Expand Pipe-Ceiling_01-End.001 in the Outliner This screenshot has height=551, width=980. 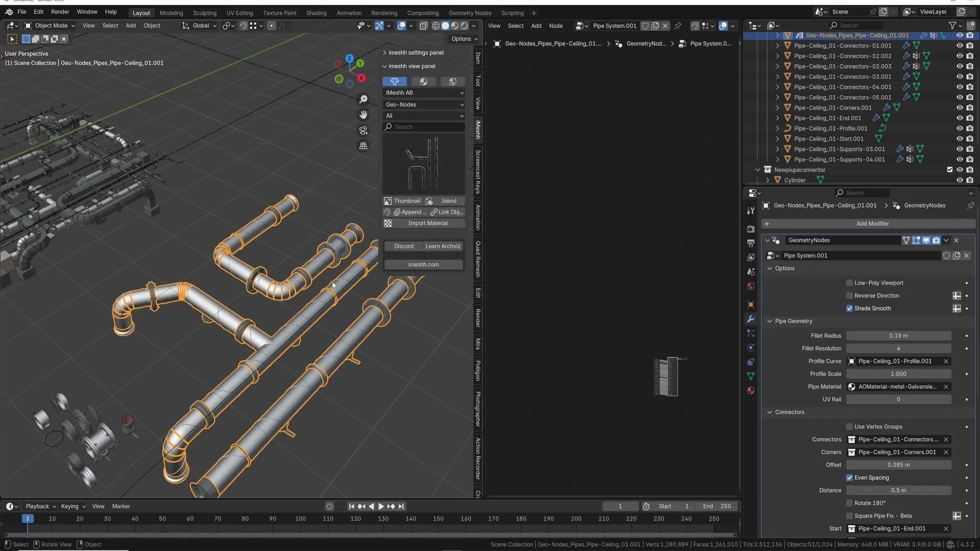click(777, 118)
